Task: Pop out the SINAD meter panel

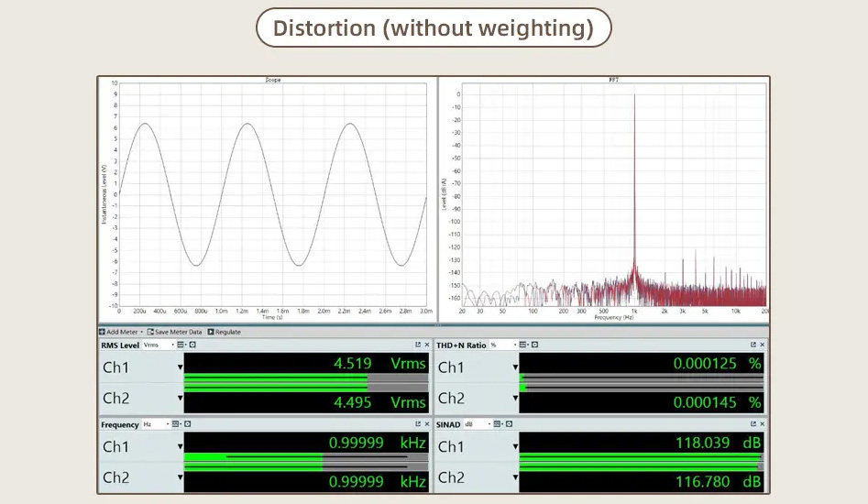Action: pos(753,424)
